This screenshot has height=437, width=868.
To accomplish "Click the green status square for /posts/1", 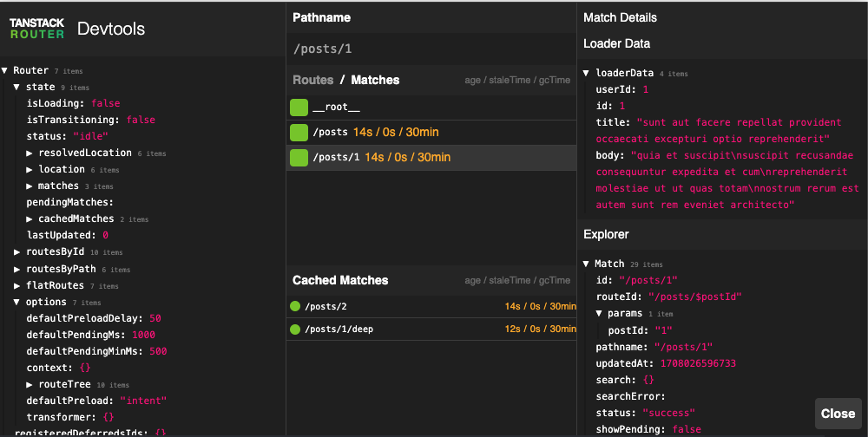I will coord(299,158).
